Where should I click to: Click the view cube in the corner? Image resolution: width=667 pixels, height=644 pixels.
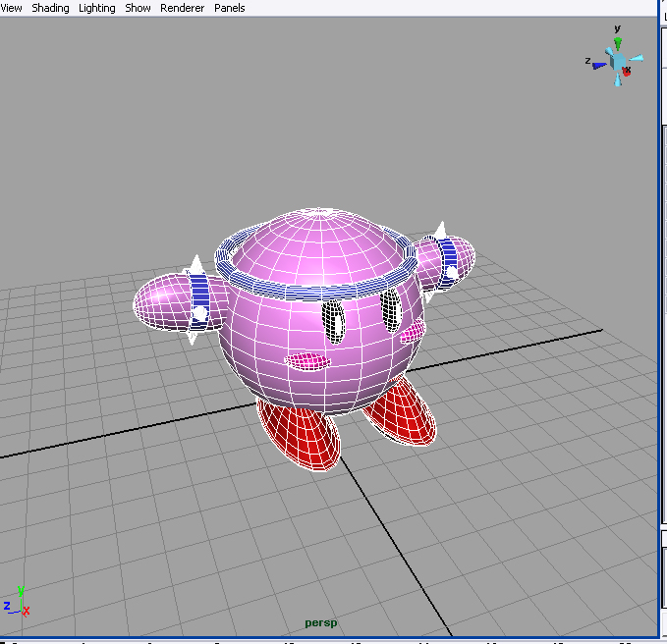click(617, 61)
